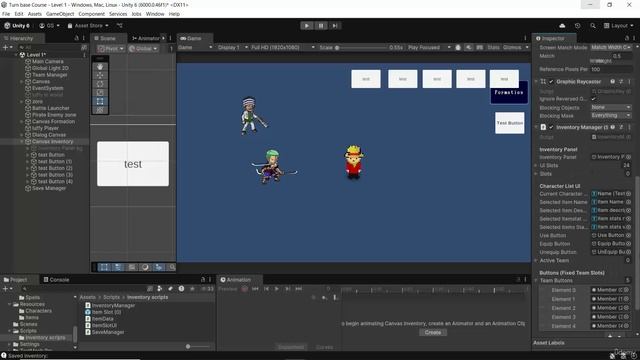640x360 pixels.
Task: Click the Step frame button
Action: click(x=335, y=26)
